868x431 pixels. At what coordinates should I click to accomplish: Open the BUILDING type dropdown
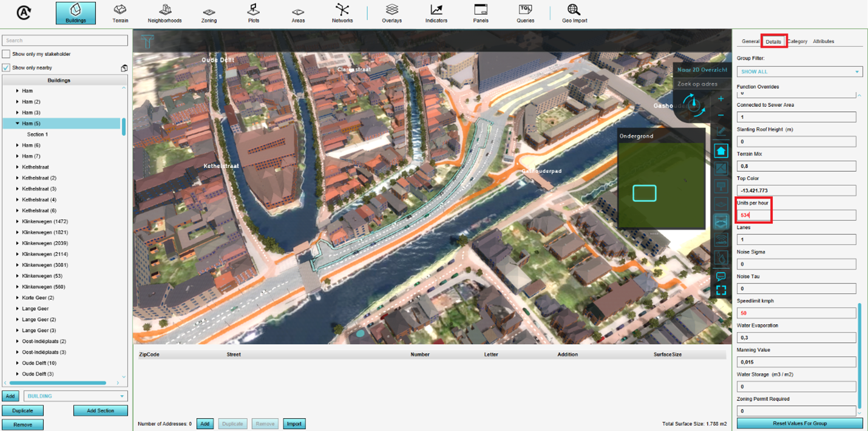point(75,396)
